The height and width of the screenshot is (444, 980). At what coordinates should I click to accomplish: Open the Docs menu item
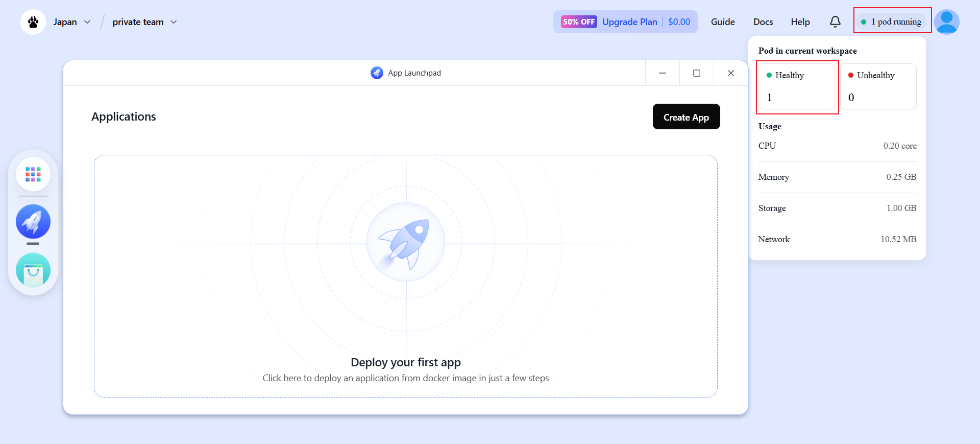(x=763, y=22)
